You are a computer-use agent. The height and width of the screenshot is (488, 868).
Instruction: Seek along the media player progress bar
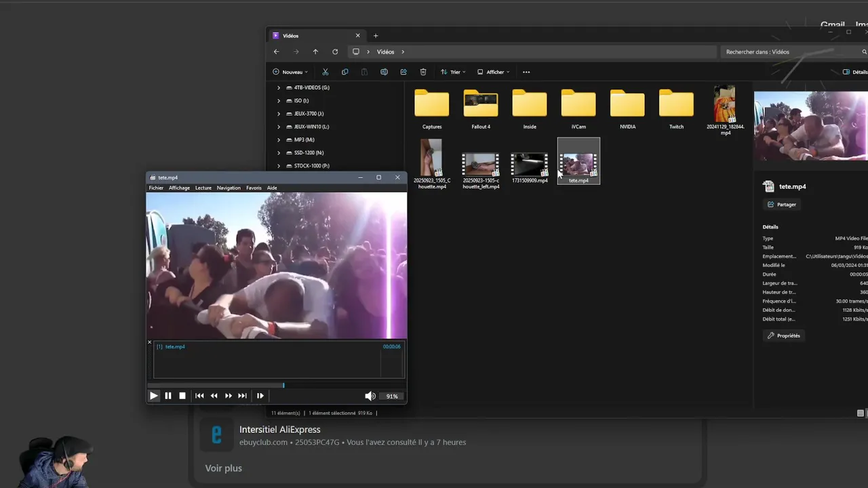(277, 386)
